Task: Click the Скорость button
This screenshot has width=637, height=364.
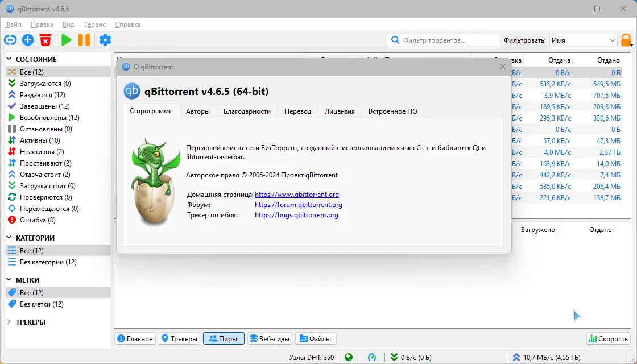Action: [609, 338]
